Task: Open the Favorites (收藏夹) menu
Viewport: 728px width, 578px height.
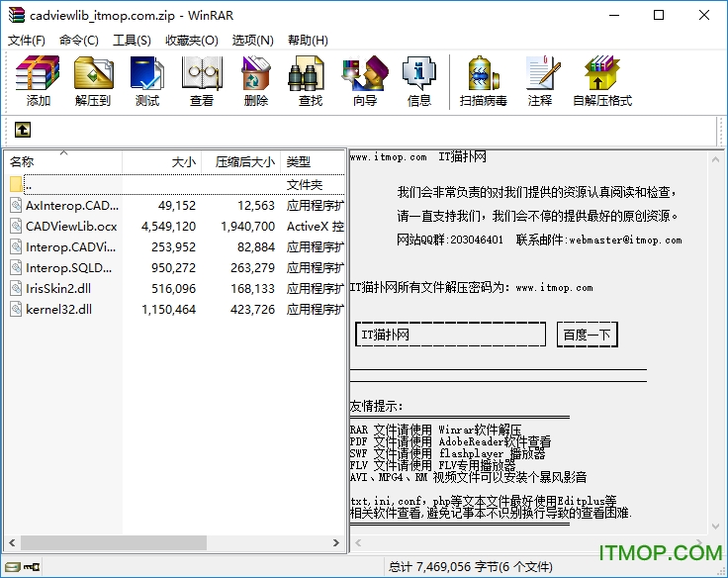Action: (x=192, y=41)
